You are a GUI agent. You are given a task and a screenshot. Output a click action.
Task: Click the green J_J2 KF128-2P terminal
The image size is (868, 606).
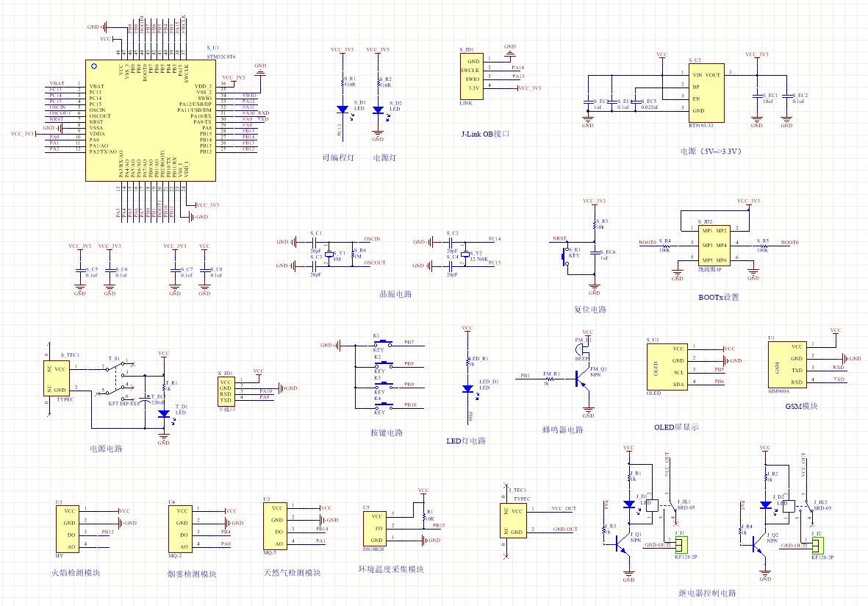(817, 545)
